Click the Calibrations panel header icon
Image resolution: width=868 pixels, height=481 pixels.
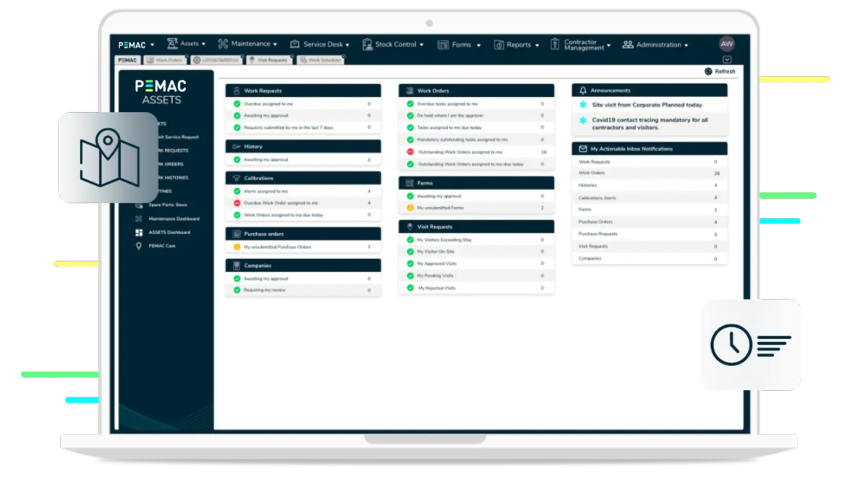[237, 177]
